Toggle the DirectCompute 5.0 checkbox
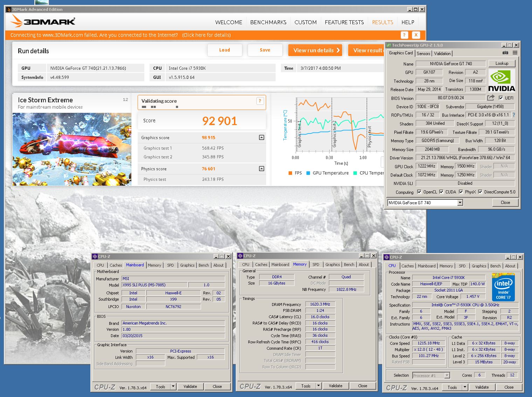 [x=480, y=192]
